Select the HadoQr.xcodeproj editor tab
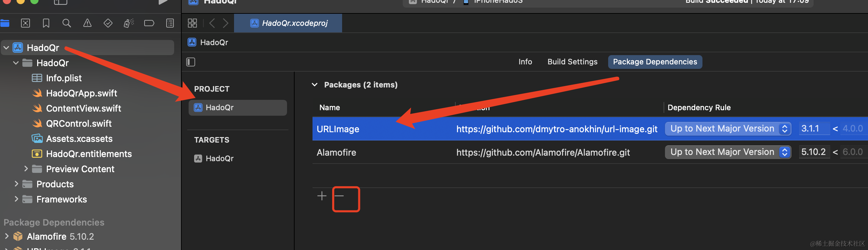 pos(288,23)
